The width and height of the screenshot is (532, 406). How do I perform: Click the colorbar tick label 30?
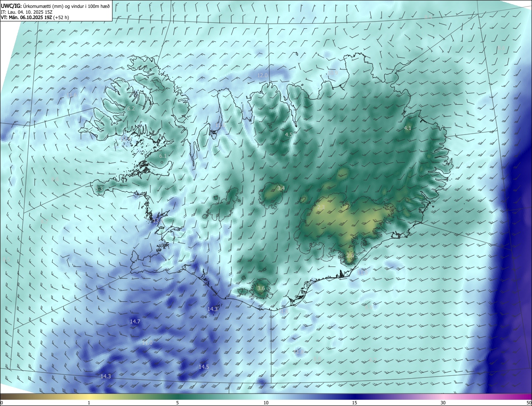(443, 403)
